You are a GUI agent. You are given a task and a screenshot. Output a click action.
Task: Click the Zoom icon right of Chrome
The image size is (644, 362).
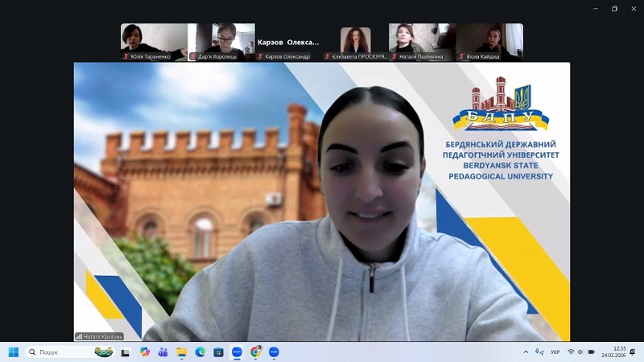[x=274, y=352]
